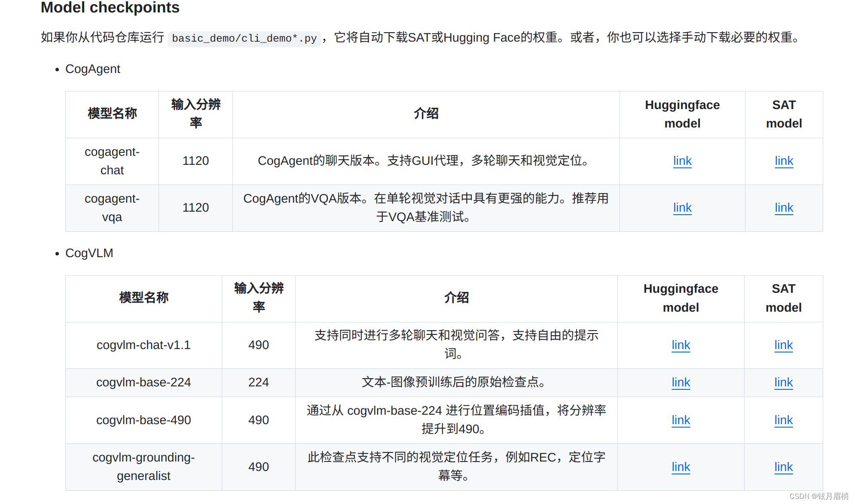
Task: Select the cogvlm-grounding-generalist model name cell
Action: click(144, 466)
